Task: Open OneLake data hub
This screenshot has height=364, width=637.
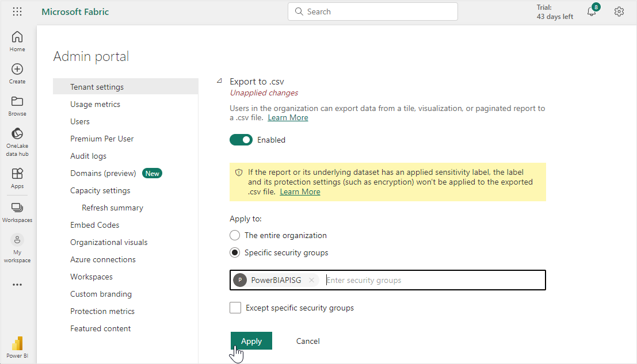Action: pyautogui.click(x=17, y=141)
